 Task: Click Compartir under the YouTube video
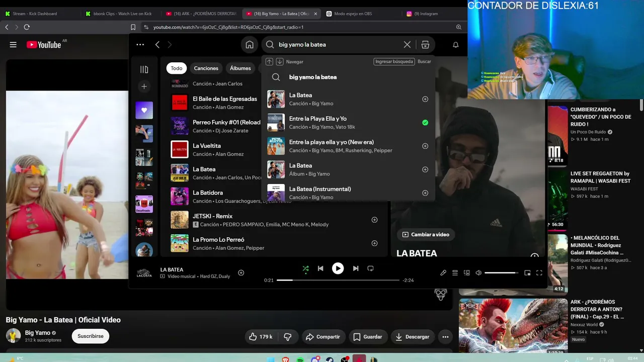[x=323, y=337]
